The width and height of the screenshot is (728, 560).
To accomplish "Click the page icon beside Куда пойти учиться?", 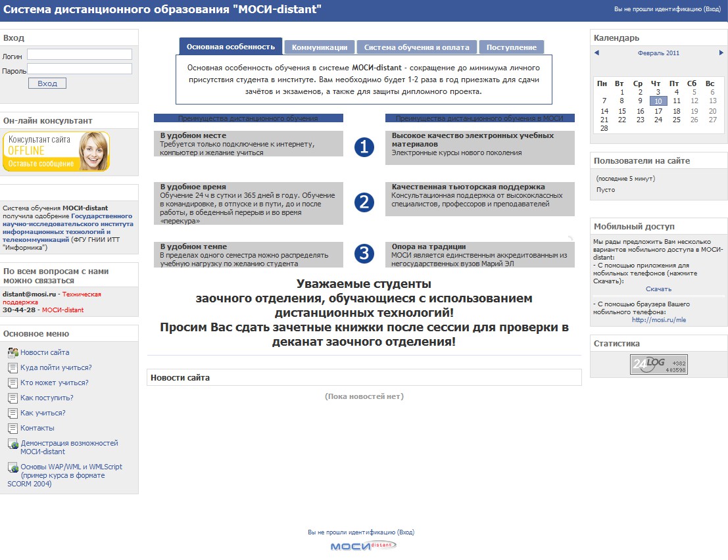I will click(12, 368).
